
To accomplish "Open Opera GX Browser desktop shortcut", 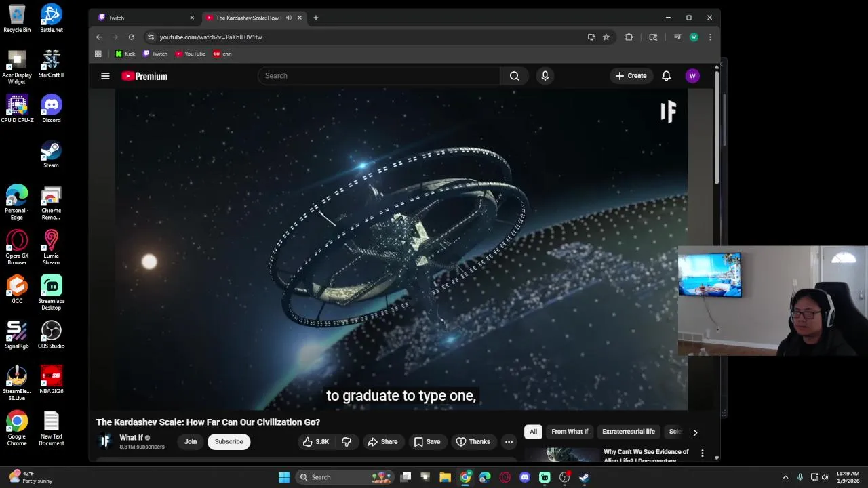I will pos(17,247).
